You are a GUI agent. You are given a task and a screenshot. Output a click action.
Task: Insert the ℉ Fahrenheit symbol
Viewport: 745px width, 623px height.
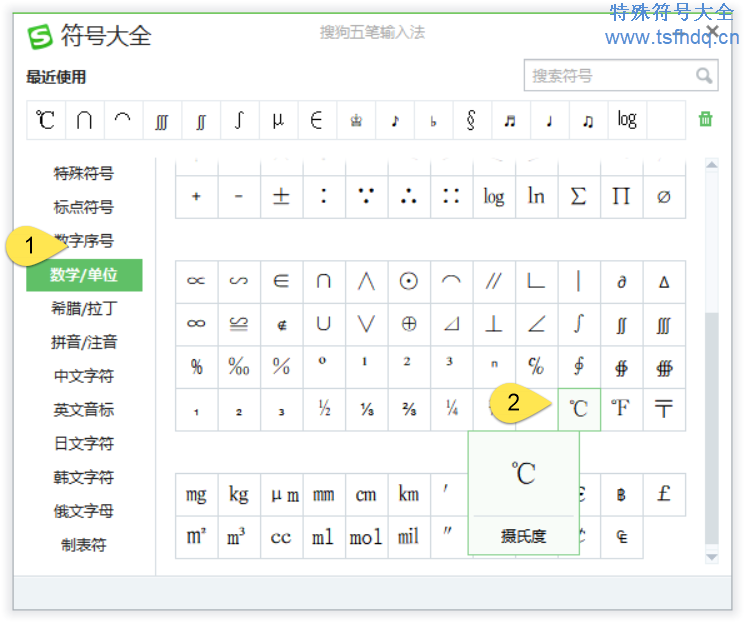click(621, 409)
